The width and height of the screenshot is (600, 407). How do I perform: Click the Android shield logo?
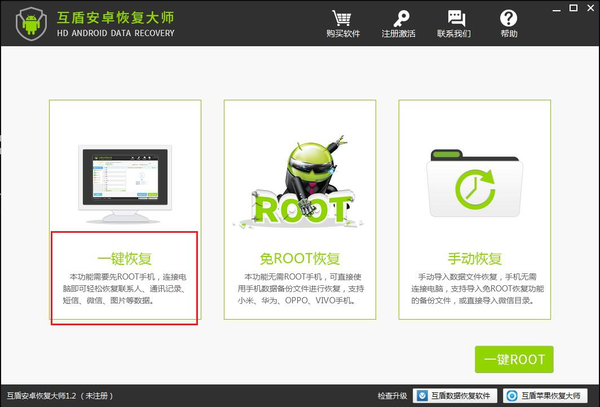point(31,24)
